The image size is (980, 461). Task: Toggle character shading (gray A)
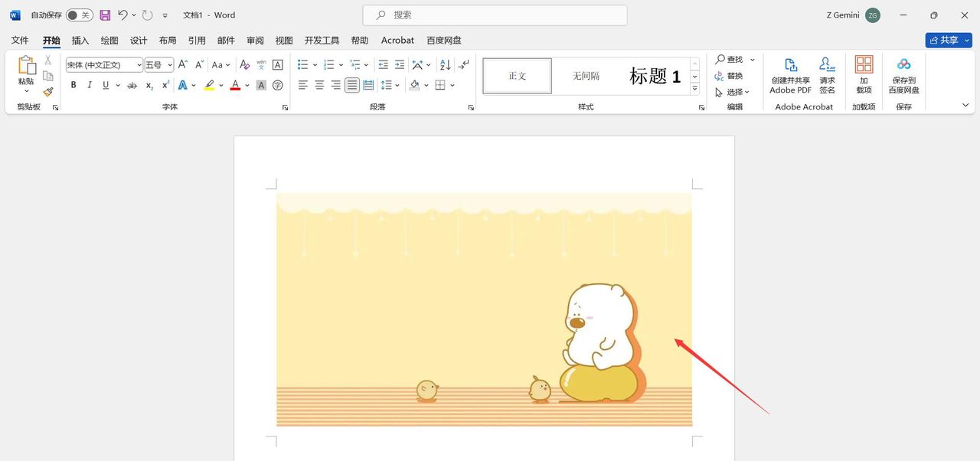261,85
